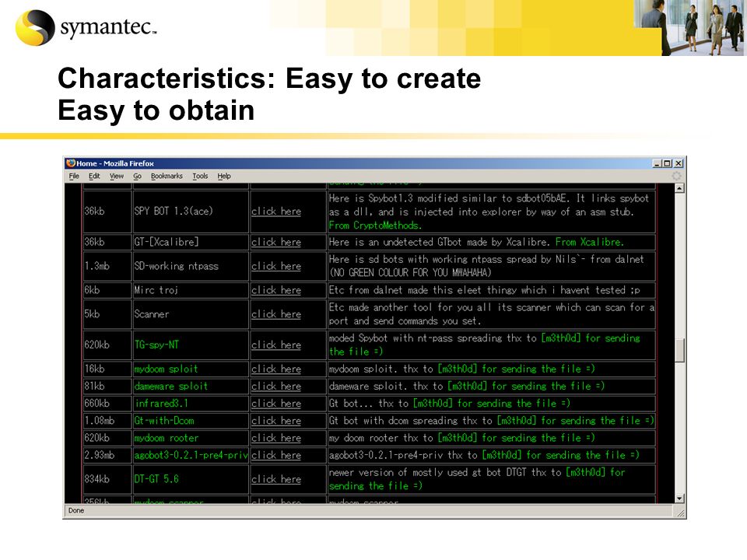This screenshot has height=560, width=747.
Task: Click the '1.3mb' size cell
Action: tap(107, 266)
